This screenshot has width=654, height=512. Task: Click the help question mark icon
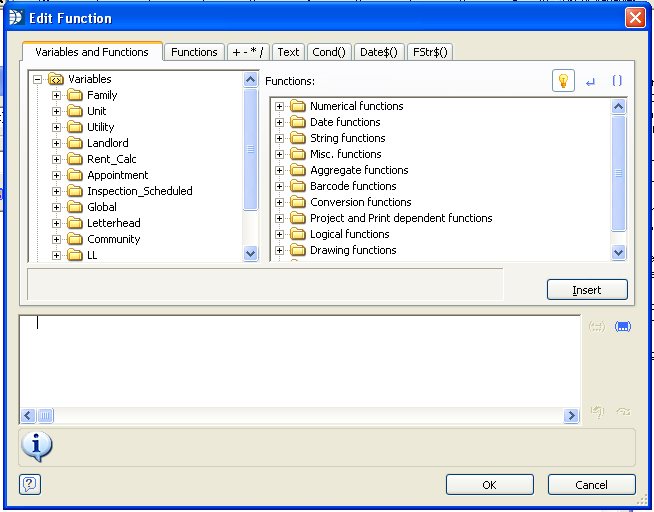click(x=30, y=484)
